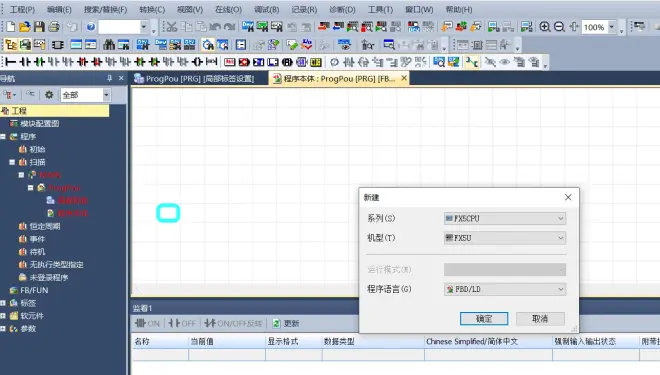Select 事件 in navigation tree

pyautogui.click(x=37, y=239)
